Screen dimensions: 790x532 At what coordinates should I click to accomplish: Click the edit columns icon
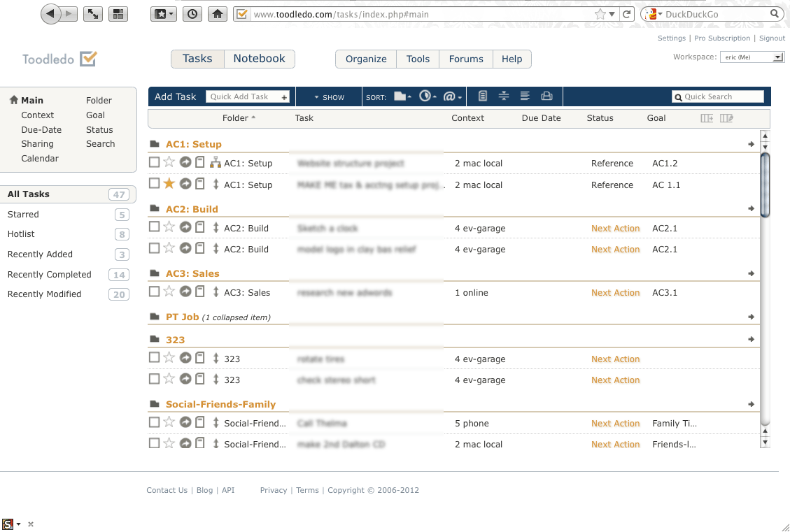tap(726, 118)
